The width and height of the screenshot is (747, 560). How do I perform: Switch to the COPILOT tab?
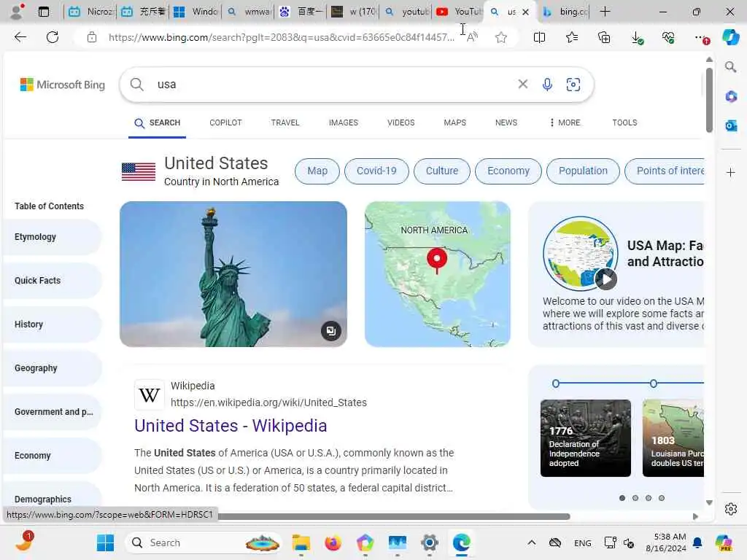point(226,122)
